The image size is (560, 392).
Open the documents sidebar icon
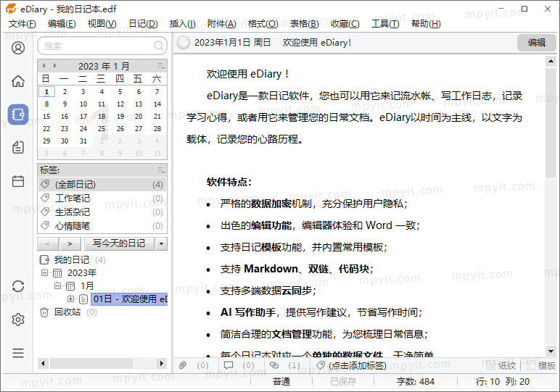pos(18,147)
